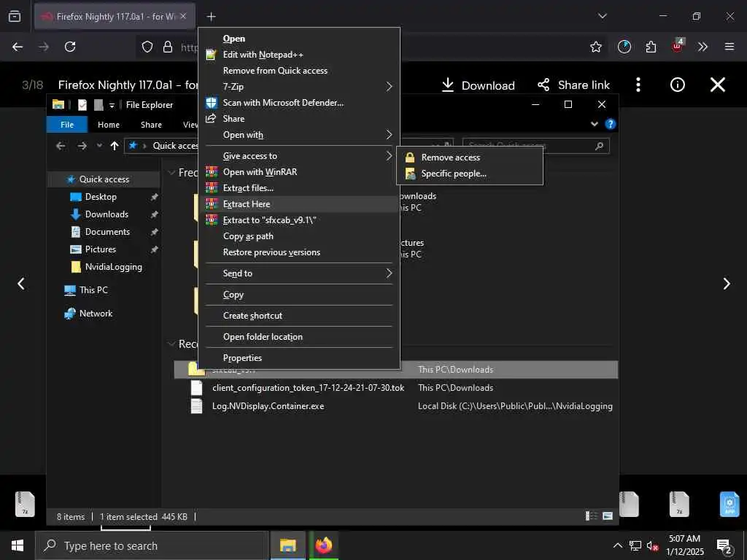Screen dimensions: 747x560
Task: Choose Remove from Quick access
Action: pos(299,71)
